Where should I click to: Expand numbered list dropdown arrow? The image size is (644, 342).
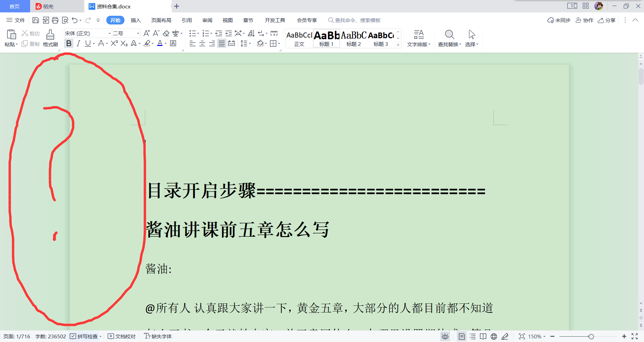point(211,33)
